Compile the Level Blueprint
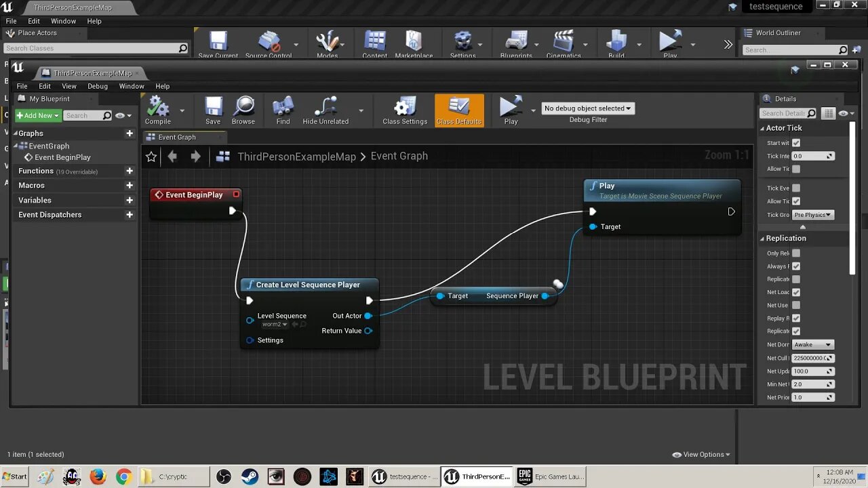The image size is (868, 488). [x=157, y=110]
